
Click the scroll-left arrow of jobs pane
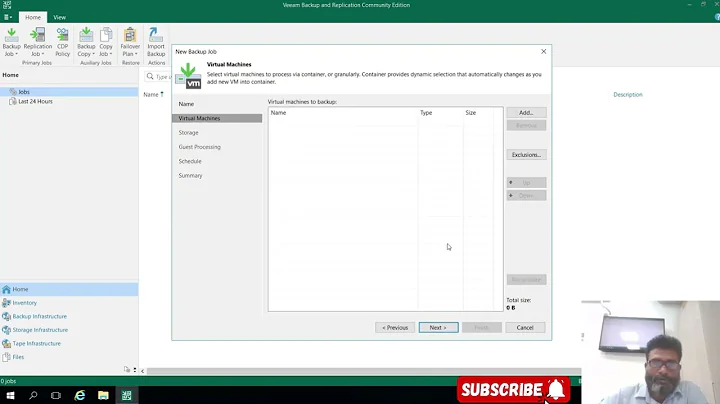pos(142,371)
